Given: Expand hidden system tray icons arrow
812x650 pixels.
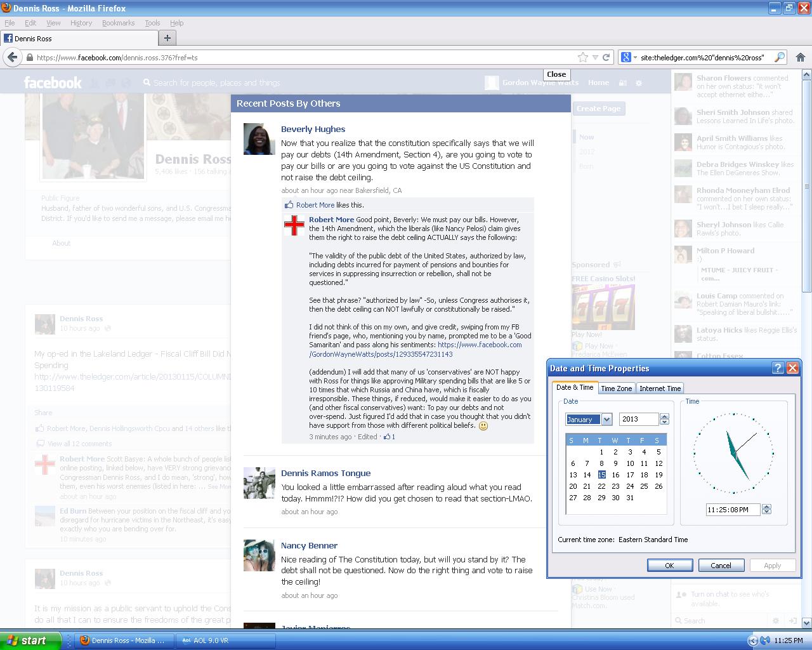Looking at the screenshot, I should [x=753, y=640].
